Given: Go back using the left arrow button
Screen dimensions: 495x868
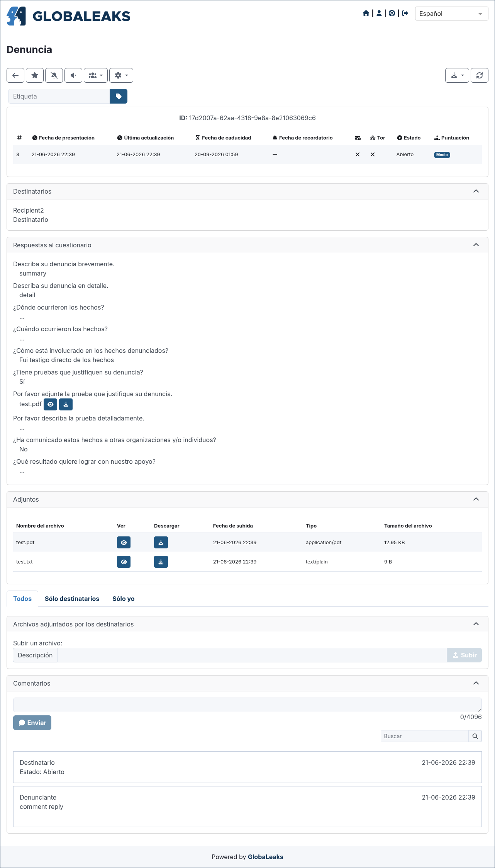Looking at the screenshot, I should tap(15, 75).
